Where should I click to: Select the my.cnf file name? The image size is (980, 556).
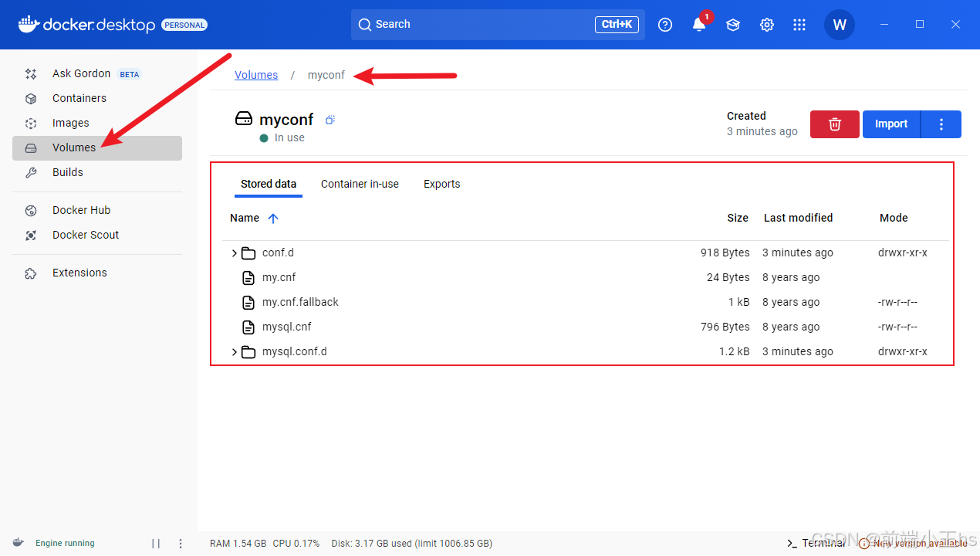point(279,278)
